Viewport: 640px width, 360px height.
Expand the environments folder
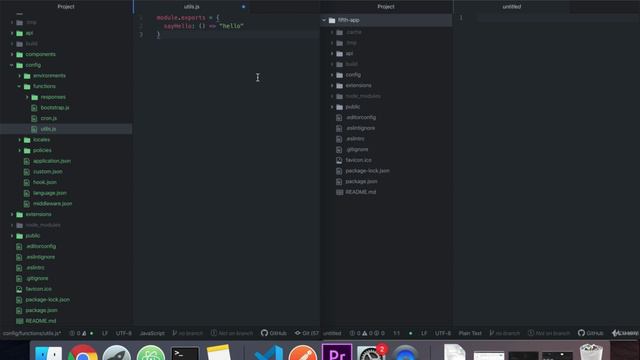tap(20, 76)
